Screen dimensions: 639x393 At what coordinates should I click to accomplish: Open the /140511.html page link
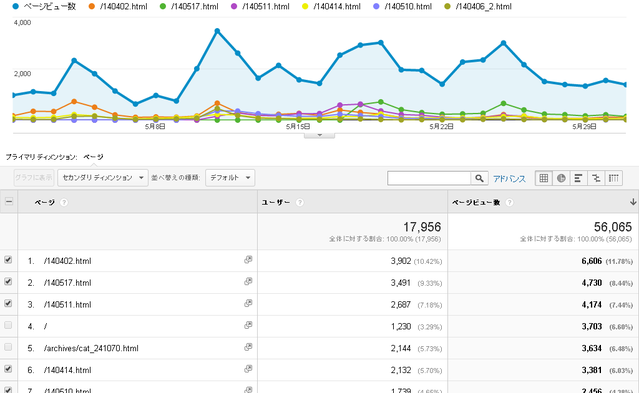click(68, 305)
